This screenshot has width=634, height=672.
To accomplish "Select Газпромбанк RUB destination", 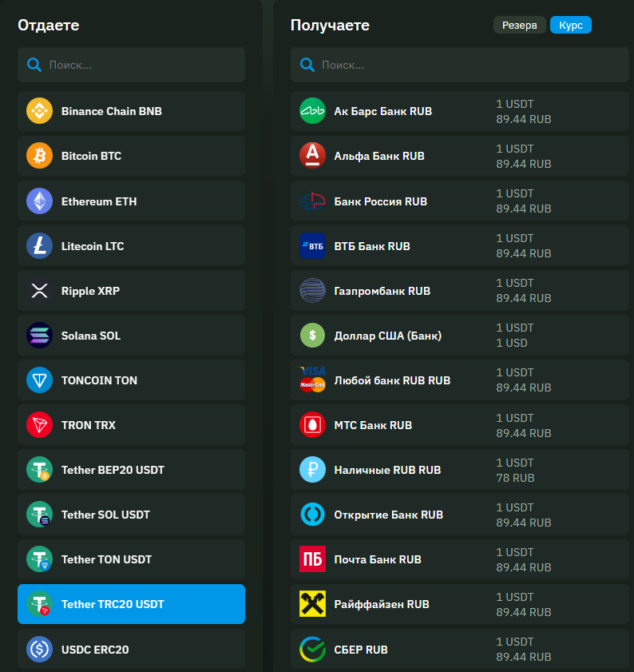I will click(460, 291).
